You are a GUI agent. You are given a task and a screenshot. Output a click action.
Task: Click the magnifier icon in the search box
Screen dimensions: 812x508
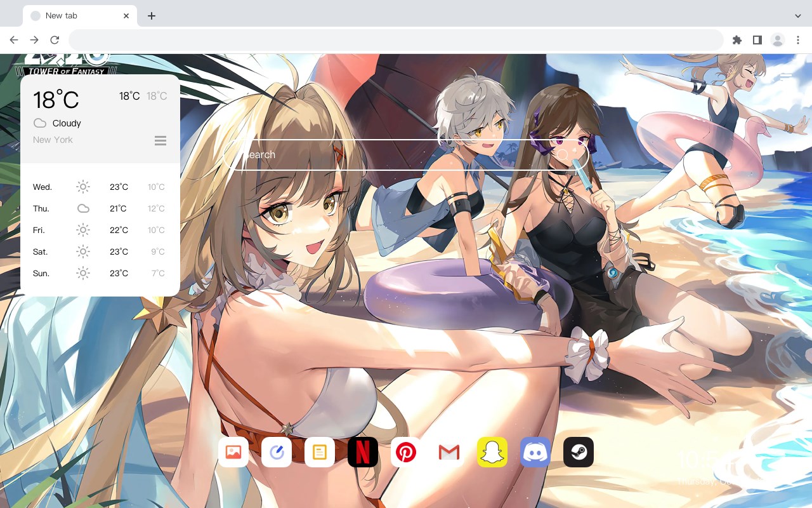tap(563, 154)
